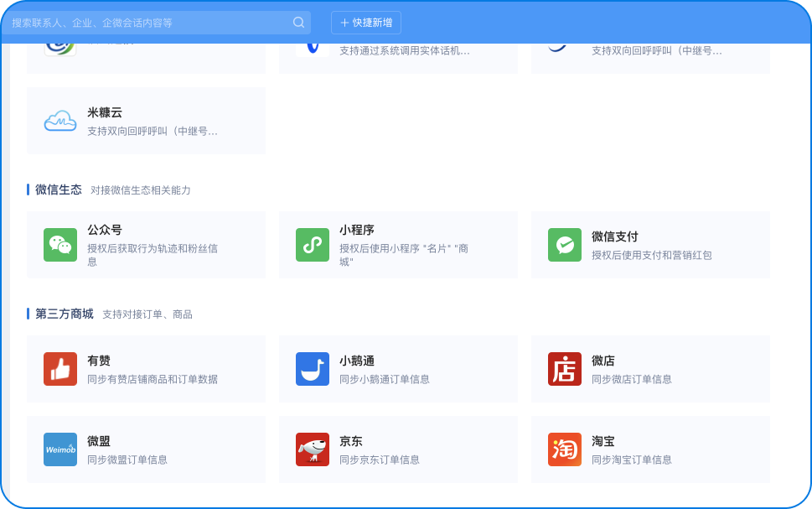Click the search magnifier icon
Screen dimensions: 812x509
coord(298,23)
